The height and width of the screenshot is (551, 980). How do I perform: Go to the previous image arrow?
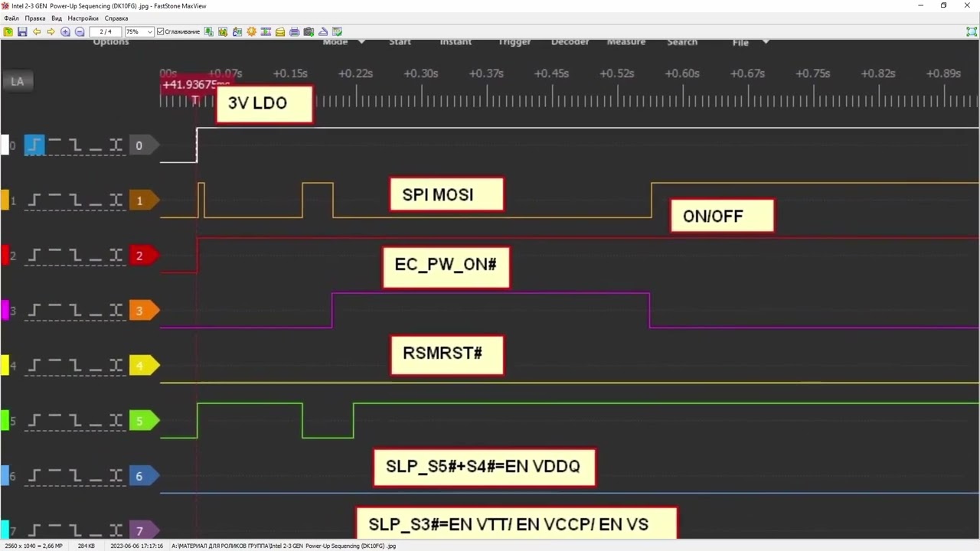(x=37, y=31)
